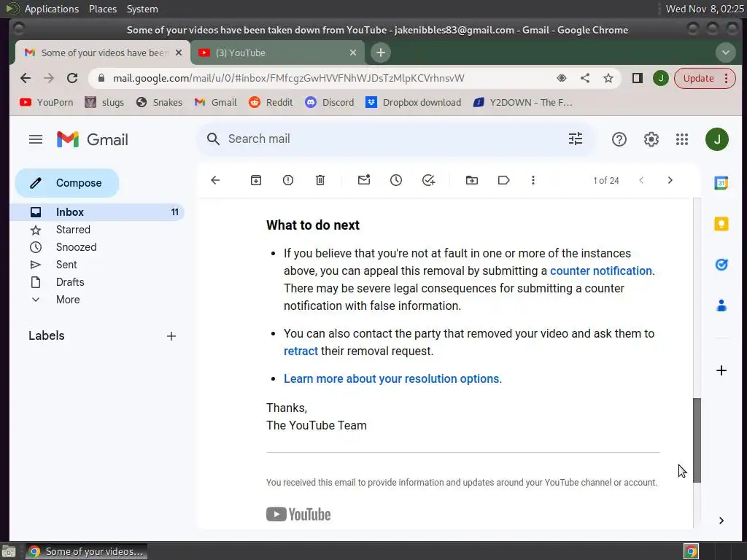Mark the email as unread
747x560 pixels.
(364, 180)
